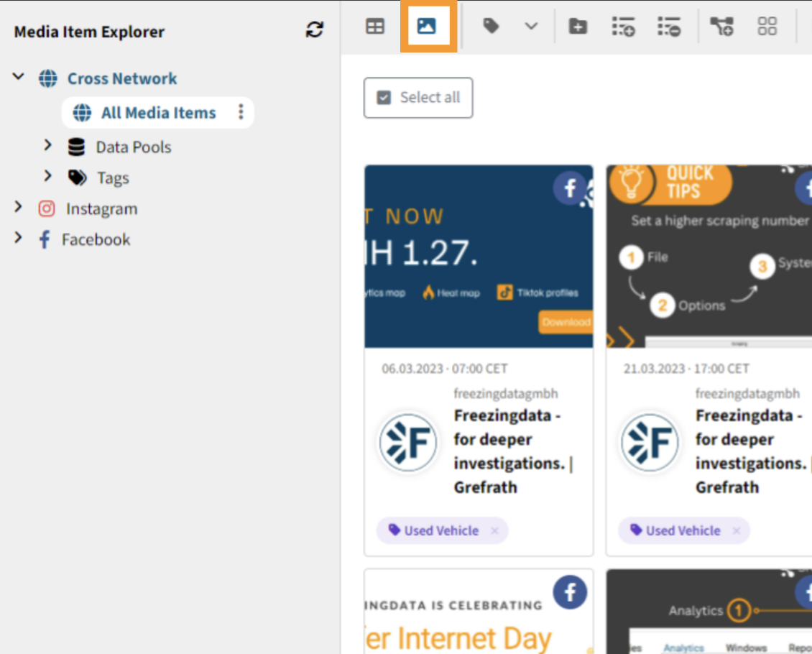Remove Used Vehicle tag on 21.03.2023 card
This screenshot has width=812, height=654.
coord(737,531)
